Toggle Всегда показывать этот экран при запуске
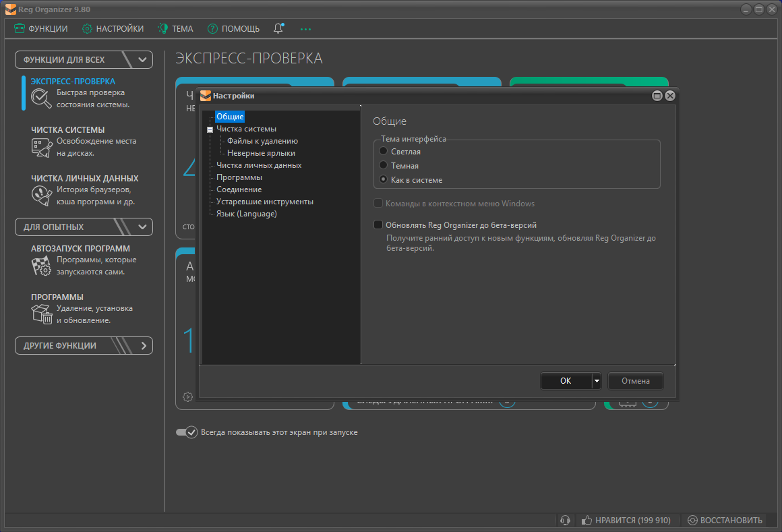The width and height of the screenshot is (782, 532). (x=187, y=432)
